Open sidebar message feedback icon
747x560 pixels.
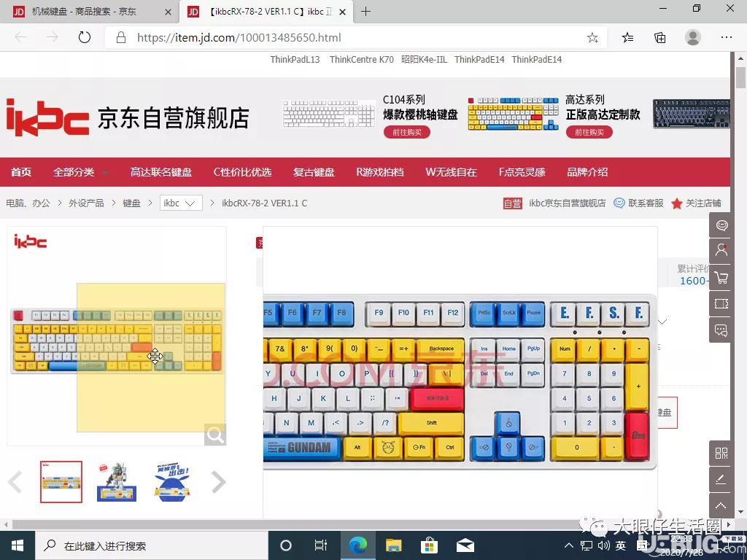(x=721, y=330)
